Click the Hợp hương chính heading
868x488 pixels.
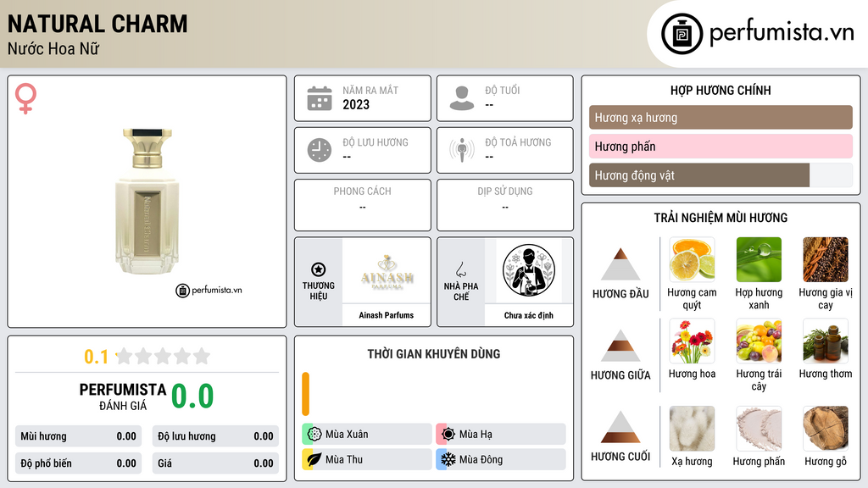tap(721, 90)
